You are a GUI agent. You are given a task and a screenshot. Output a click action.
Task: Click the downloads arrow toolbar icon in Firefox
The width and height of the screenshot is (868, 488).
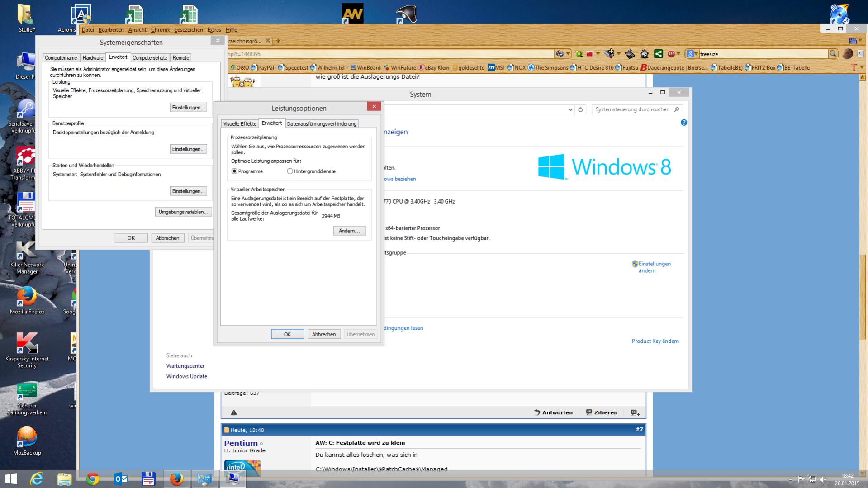[x=630, y=54]
